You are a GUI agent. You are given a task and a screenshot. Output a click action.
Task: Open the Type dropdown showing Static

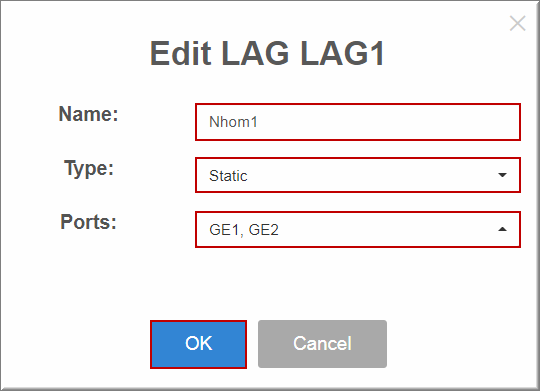pyautogui.click(x=358, y=175)
